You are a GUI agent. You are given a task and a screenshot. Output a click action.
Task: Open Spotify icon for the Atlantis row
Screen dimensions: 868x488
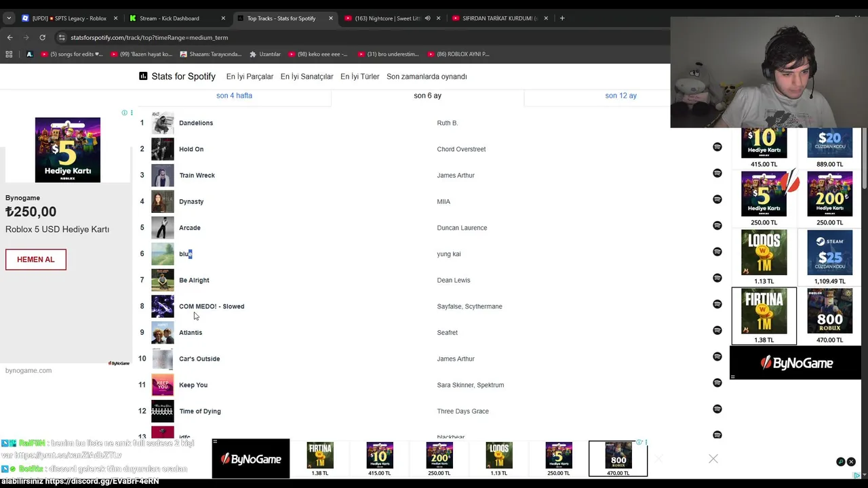717,331
